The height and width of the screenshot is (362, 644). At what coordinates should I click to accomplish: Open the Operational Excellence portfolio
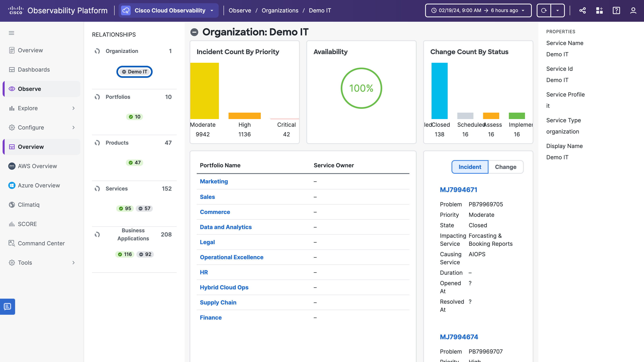(x=232, y=257)
